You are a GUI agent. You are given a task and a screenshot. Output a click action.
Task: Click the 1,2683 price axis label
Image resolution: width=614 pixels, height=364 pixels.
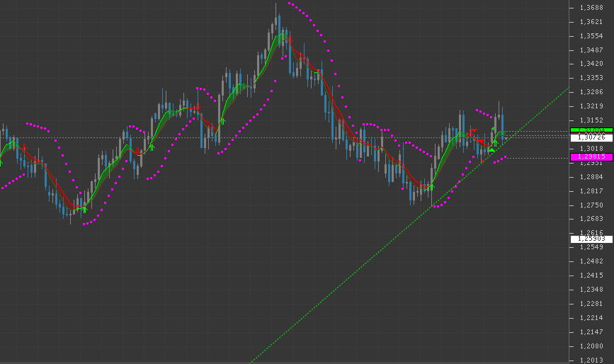click(591, 218)
